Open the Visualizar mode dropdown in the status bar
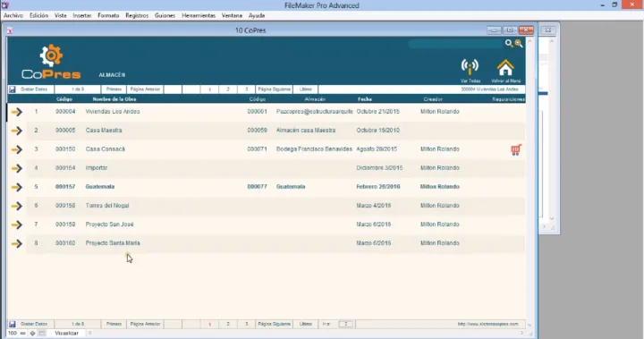Screen dimensions: 644x339 [66, 334]
